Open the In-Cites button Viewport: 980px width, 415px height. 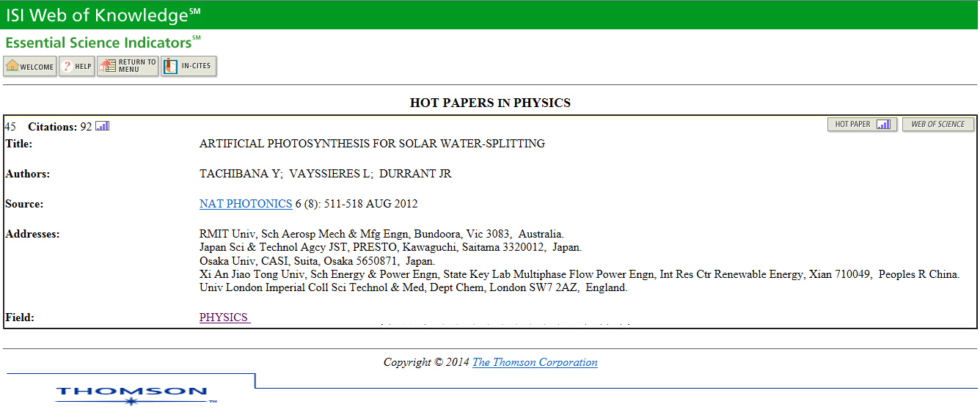click(189, 66)
